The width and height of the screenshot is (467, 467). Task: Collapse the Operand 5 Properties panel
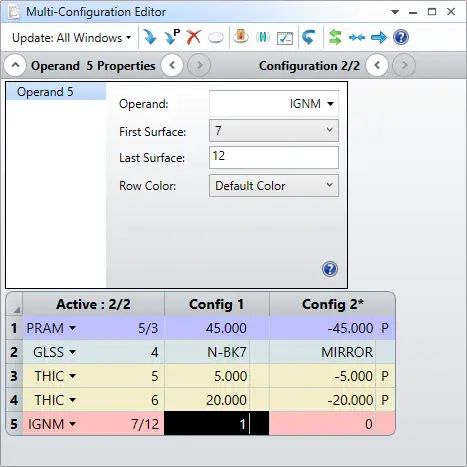(x=15, y=65)
